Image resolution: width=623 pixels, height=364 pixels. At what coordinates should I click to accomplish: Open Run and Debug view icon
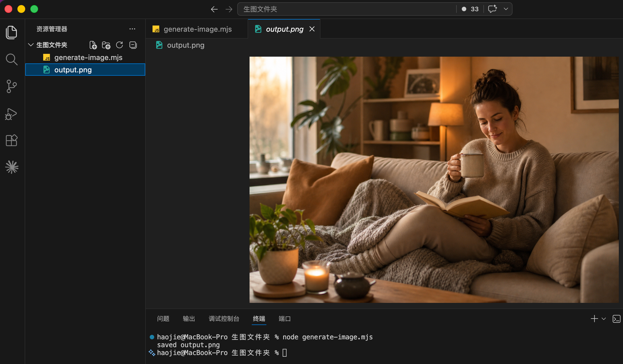tap(11, 114)
